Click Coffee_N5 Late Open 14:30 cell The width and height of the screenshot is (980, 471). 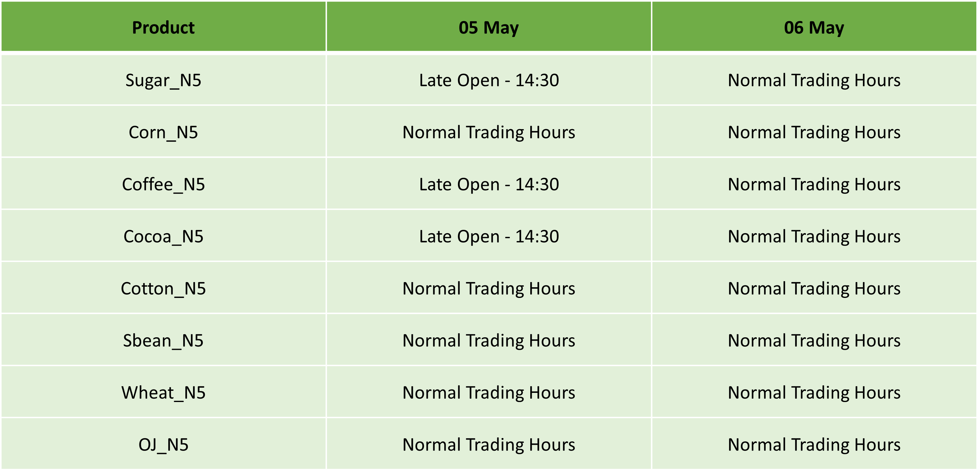(489, 184)
